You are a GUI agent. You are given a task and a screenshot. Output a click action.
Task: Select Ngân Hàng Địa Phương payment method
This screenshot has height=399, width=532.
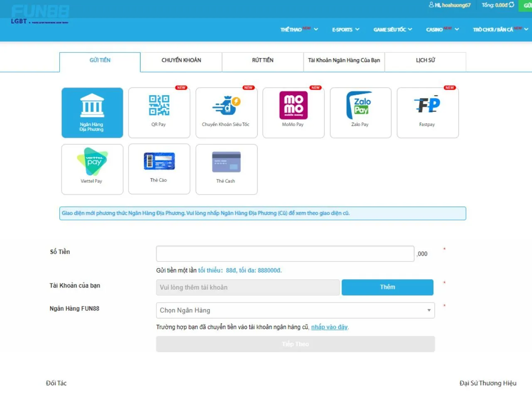[x=92, y=113]
